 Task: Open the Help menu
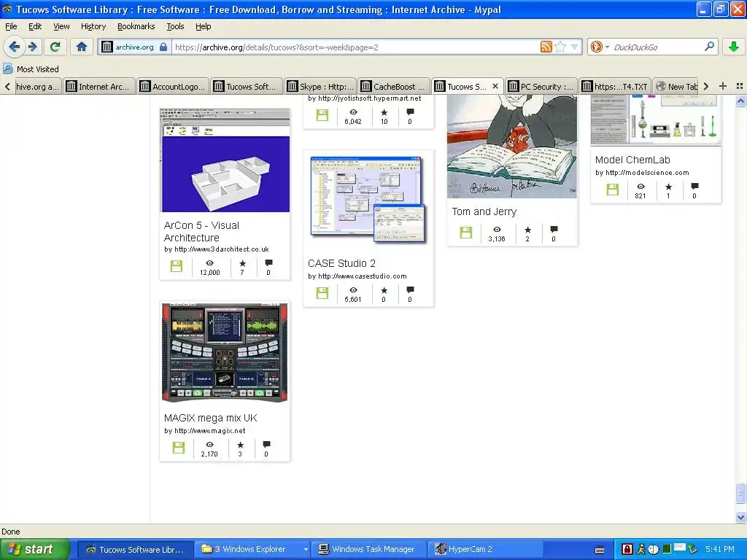coord(203,26)
